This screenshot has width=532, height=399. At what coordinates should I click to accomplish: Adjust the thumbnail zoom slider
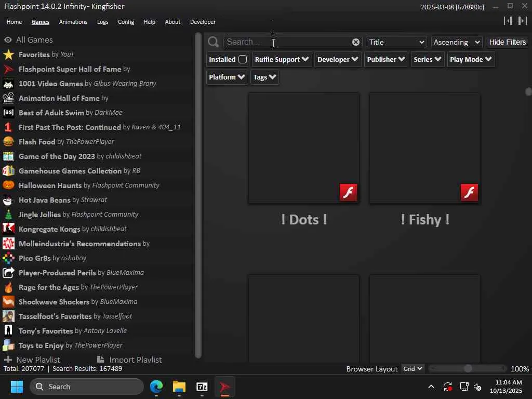(x=468, y=368)
